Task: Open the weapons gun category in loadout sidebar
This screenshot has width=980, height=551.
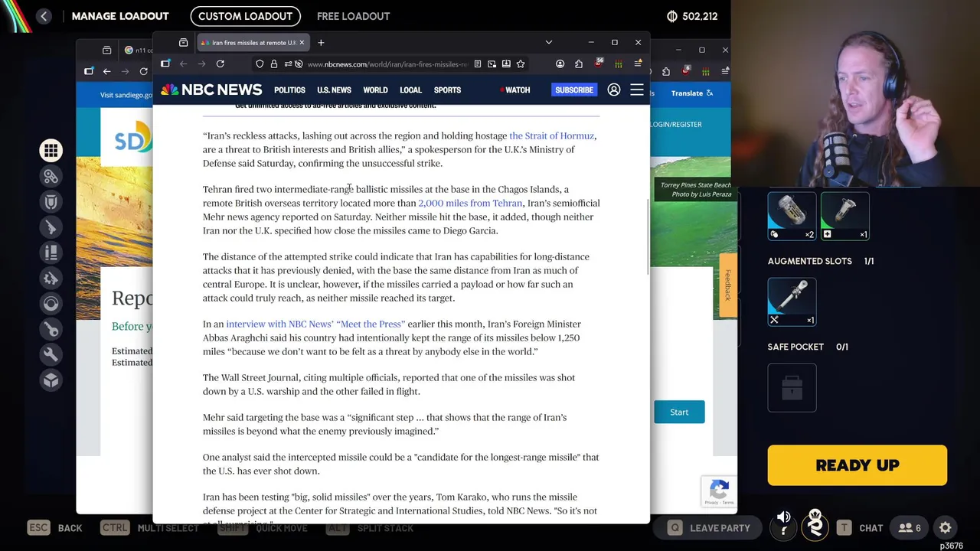Action: point(51,227)
